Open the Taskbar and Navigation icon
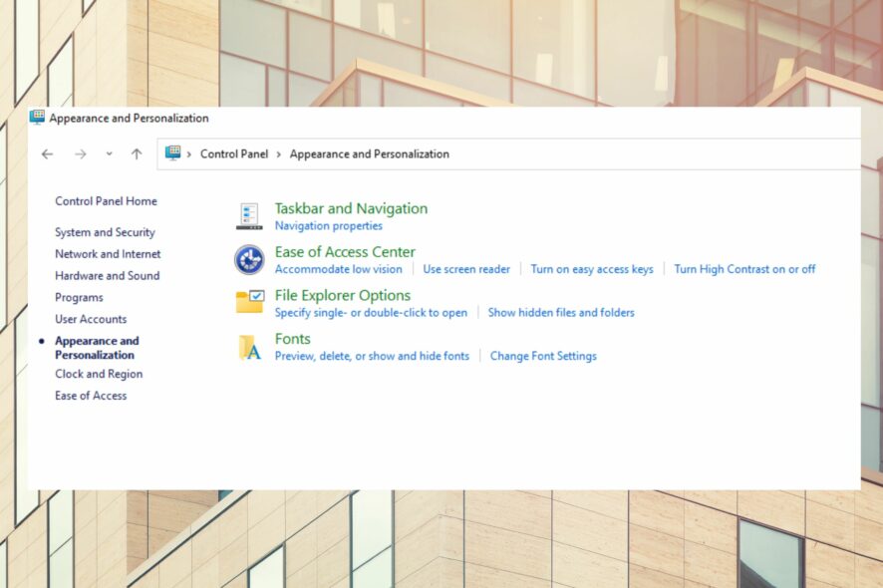The image size is (883, 588). pyautogui.click(x=250, y=214)
